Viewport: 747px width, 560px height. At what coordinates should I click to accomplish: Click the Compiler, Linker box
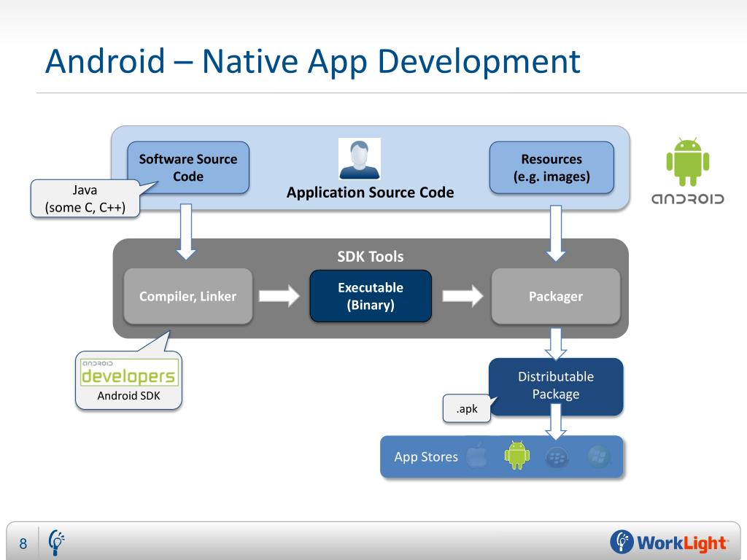pos(187,296)
